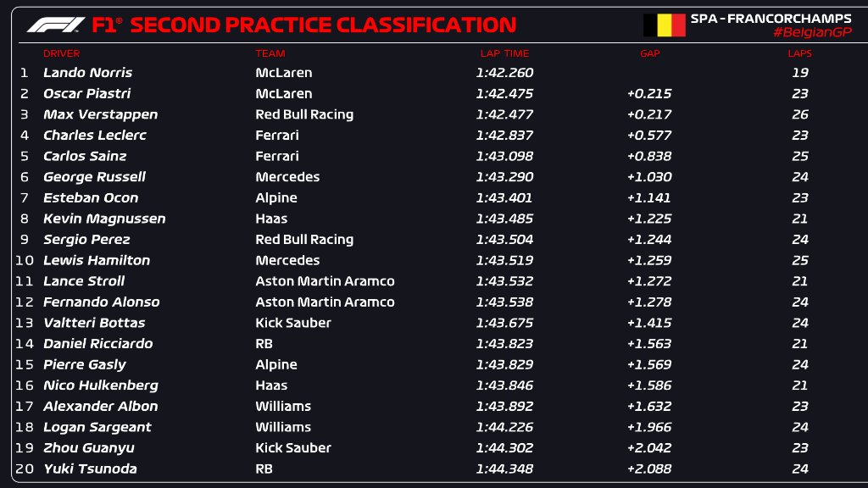The width and height of the screenshot is (868, 488).
Task: Click position number 20 in the list
Action: point(25,469)
